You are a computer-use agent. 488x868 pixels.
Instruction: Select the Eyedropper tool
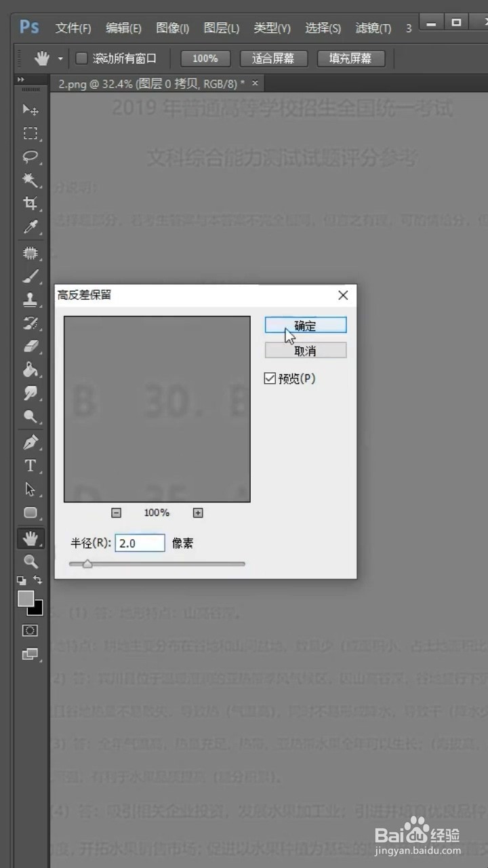click(30, 226)
